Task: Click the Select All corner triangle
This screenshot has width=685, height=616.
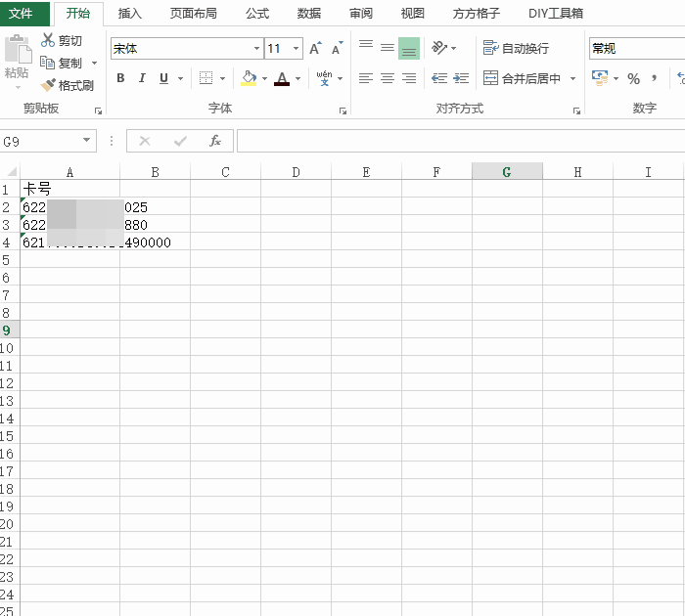Action: (x=12, y=171)
